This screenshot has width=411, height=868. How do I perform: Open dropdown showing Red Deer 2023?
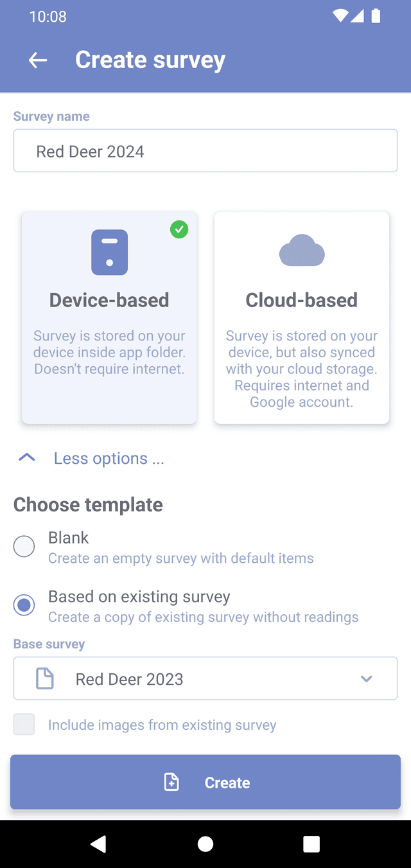pos(205,678)
